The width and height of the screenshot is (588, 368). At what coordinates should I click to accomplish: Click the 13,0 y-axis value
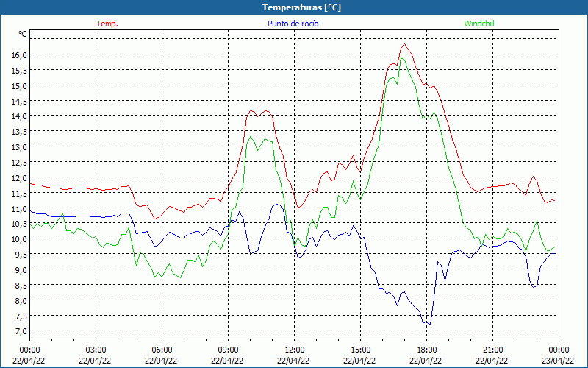coord(20,146)
